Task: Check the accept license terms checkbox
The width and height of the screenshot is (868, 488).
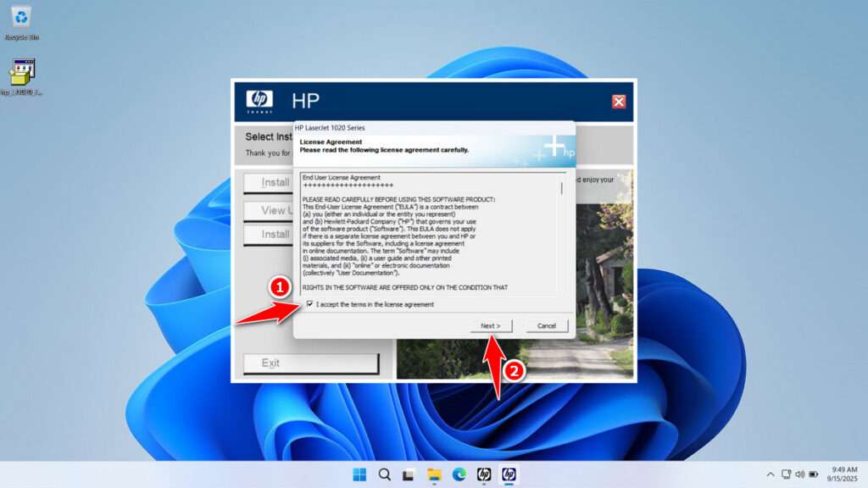Action: [309, 304]
